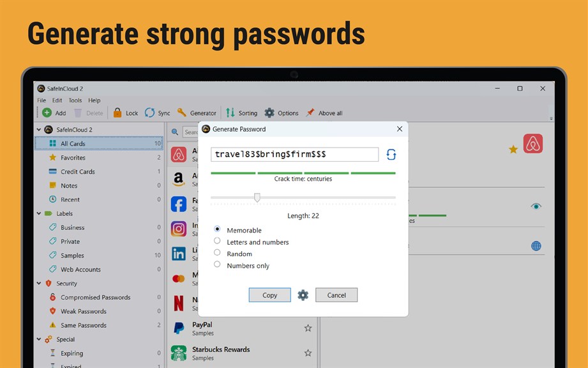588x368 pixels.
Task: Click the Sync icon in the toolbar
Action: 149,112
